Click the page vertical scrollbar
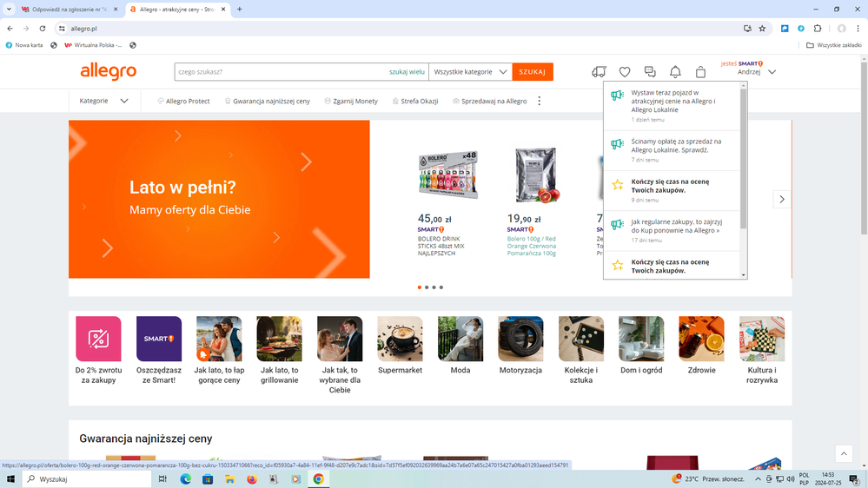The image size is (868, 488). point(864,149)
